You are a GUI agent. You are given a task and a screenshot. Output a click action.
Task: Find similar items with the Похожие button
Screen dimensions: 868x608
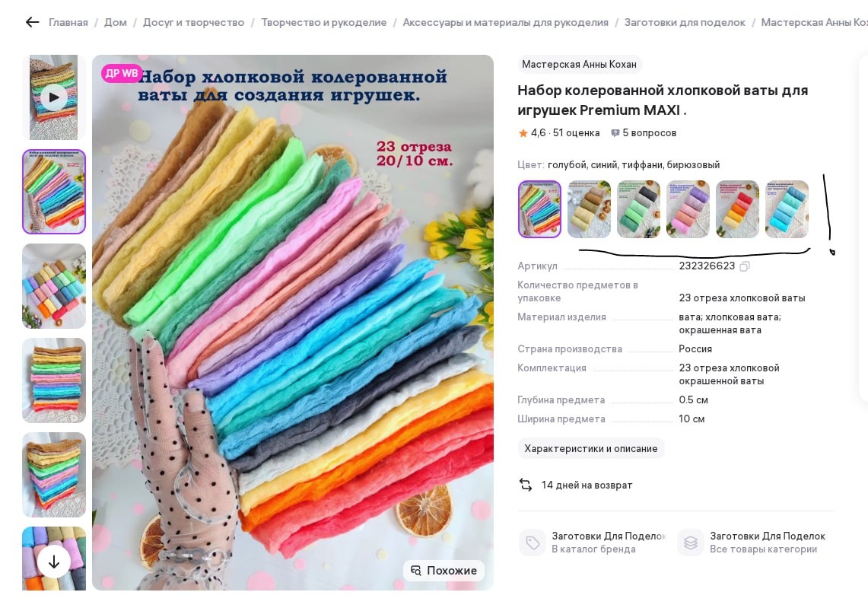[x=444, y=571]
